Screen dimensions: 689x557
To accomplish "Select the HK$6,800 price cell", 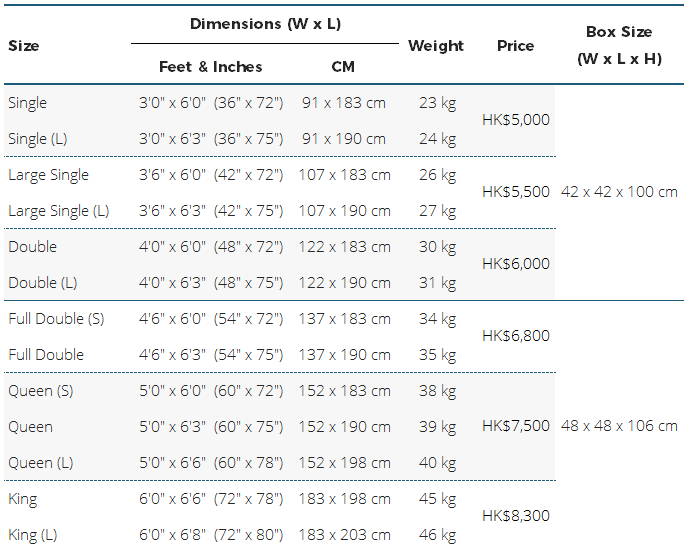I will tap(516, 336).
